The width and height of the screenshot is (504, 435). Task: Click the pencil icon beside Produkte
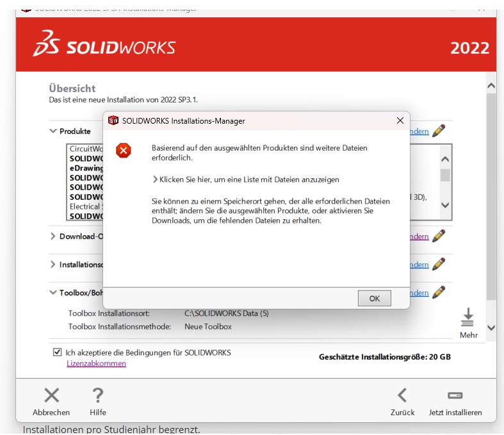click(x=439, y=131)
